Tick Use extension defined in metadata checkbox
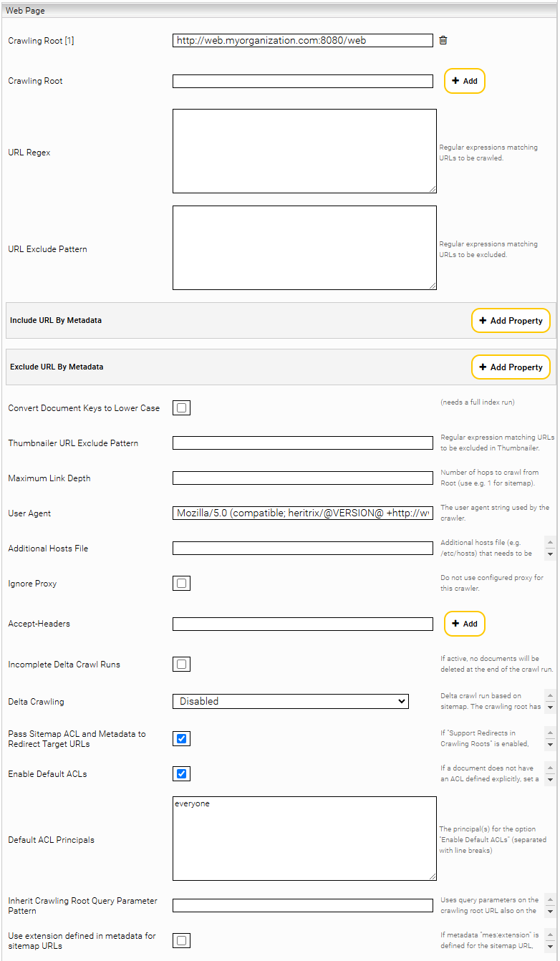 pos(182,941)
